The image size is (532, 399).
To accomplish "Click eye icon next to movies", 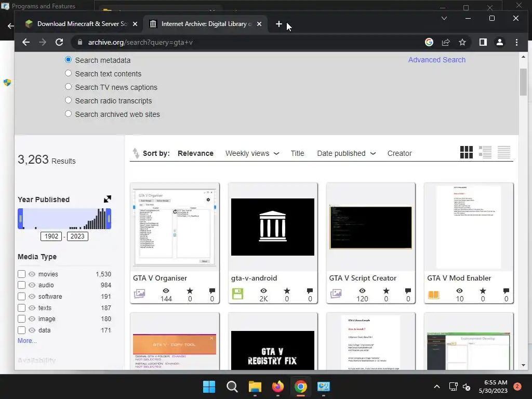I will coord(32,274).
